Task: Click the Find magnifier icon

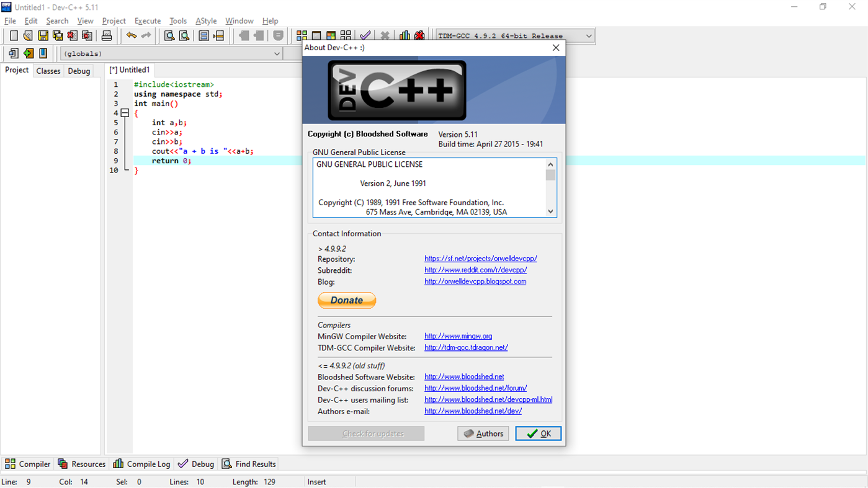Action: [169, 36]
